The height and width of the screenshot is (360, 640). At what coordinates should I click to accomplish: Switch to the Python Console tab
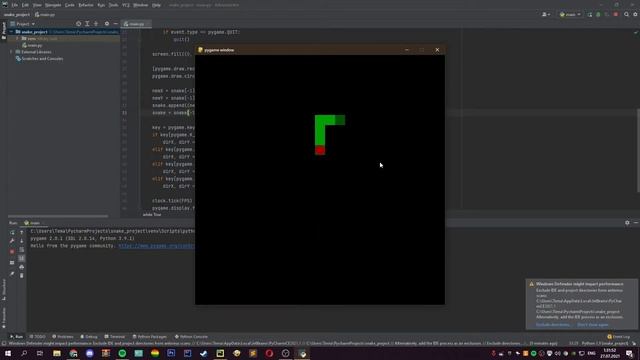191,337
